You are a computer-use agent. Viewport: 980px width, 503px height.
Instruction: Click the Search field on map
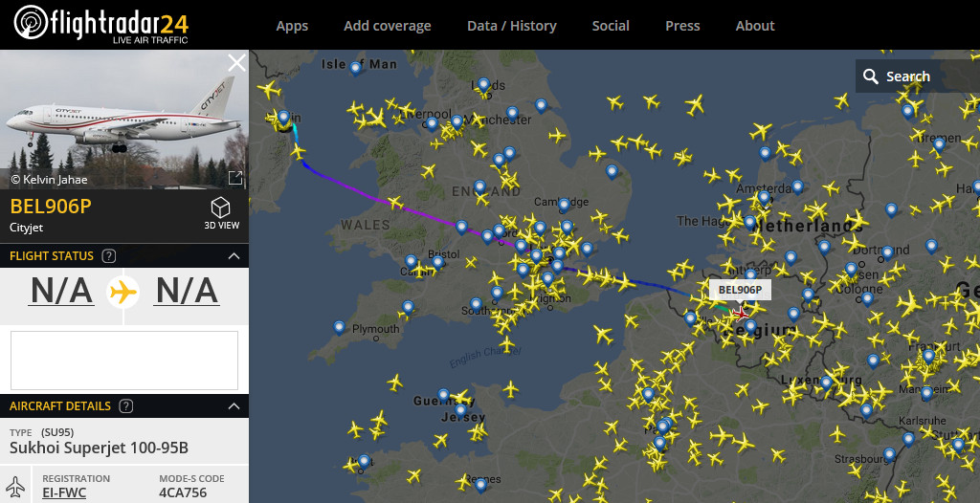click(918, 77)
